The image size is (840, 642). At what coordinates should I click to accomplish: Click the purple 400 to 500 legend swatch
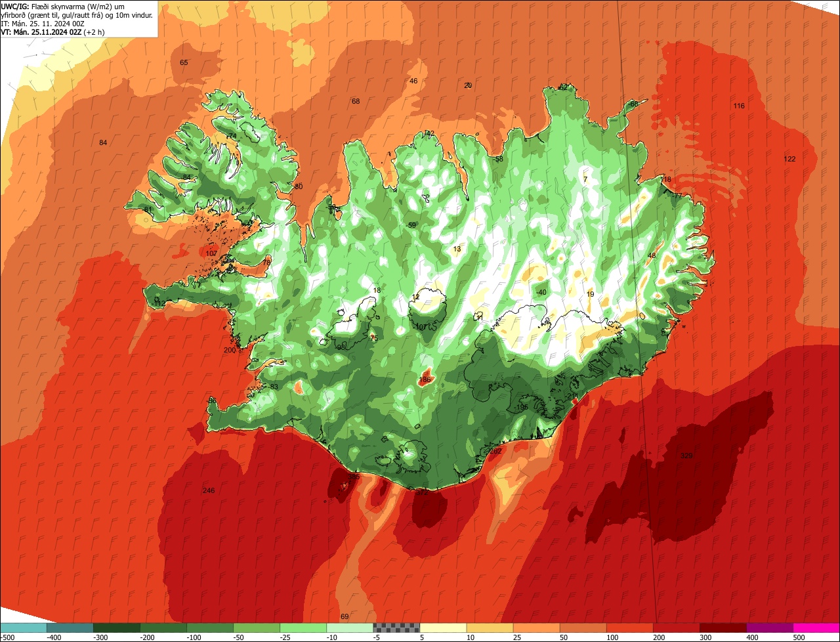pos(768,628)
